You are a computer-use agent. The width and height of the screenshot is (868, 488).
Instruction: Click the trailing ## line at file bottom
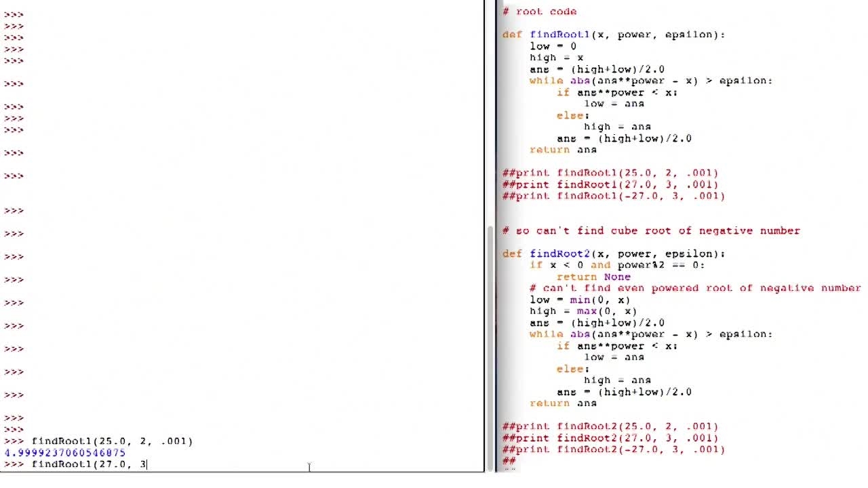(507, 462)
